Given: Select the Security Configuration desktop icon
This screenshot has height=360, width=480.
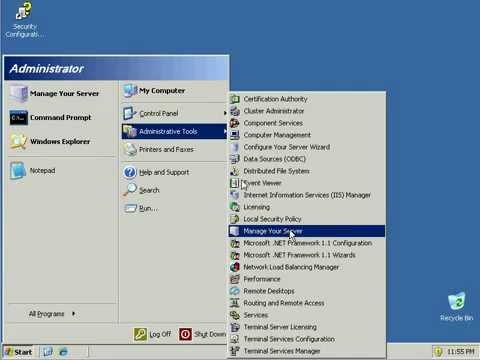Looking at the screenshot, I should (x=24, y=19).
